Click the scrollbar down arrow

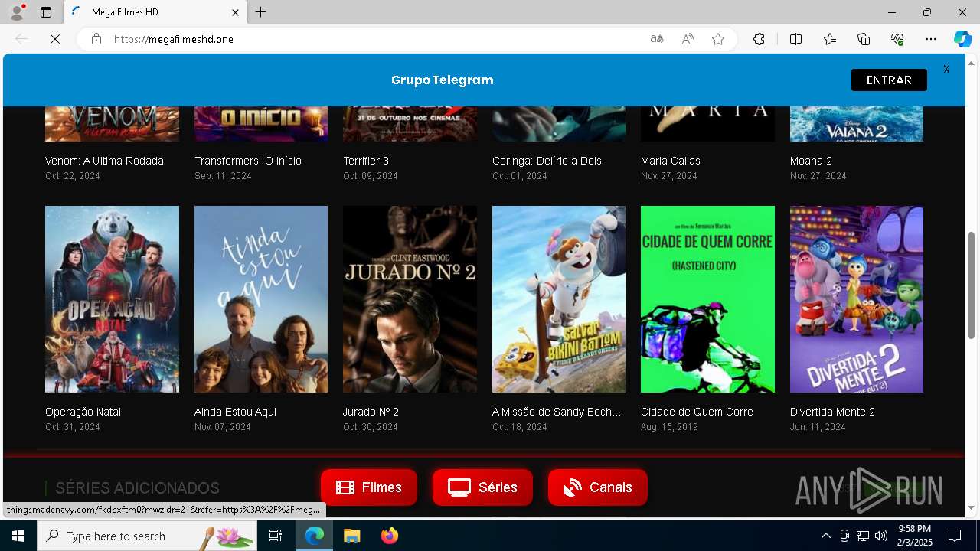(972, 508)
